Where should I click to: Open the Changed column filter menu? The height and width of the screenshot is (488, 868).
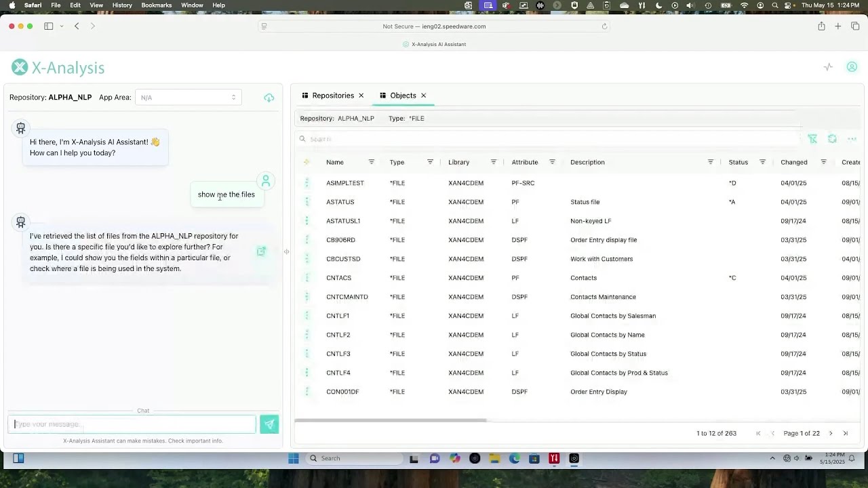(823, 162)
